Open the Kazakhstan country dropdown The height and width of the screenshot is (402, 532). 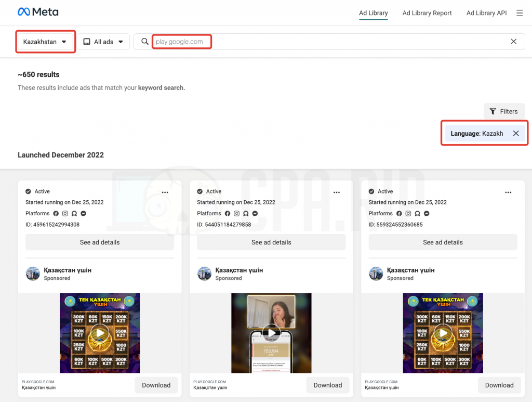coord(45,42)
